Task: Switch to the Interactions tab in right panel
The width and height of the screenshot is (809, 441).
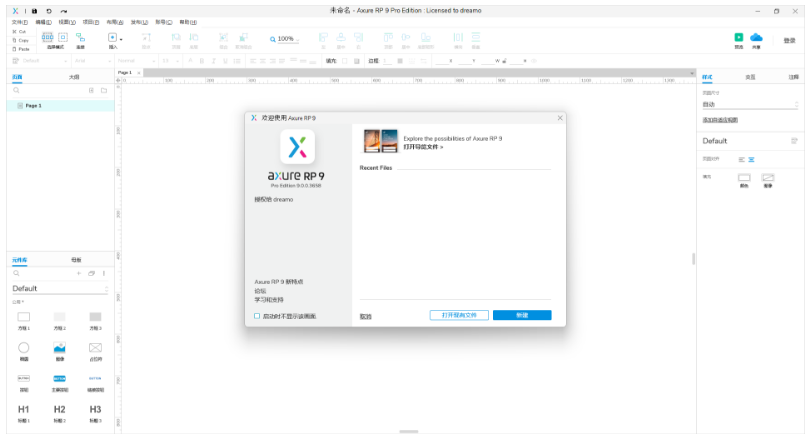Action: 750,77
